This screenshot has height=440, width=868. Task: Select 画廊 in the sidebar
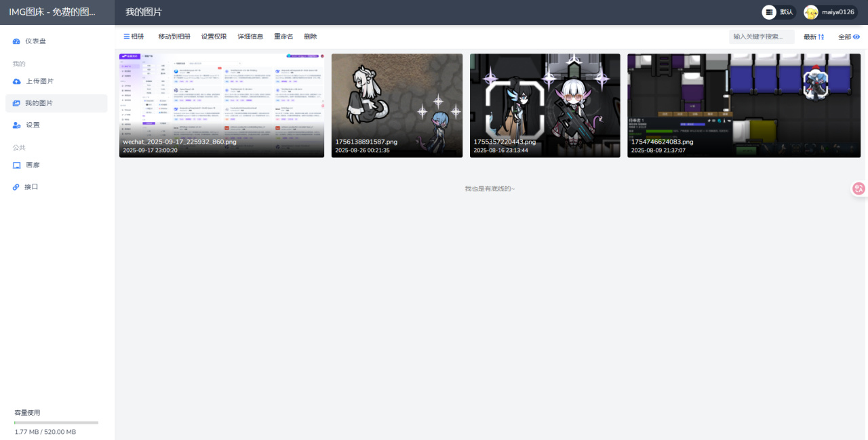57,165
